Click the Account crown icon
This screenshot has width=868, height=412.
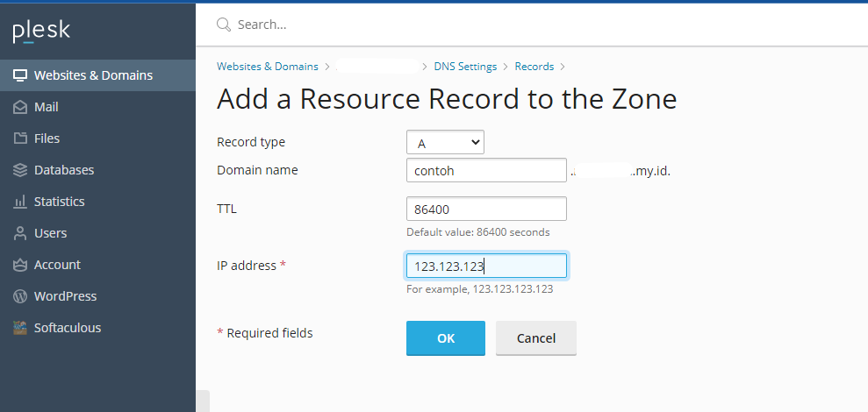coord(20,265)
